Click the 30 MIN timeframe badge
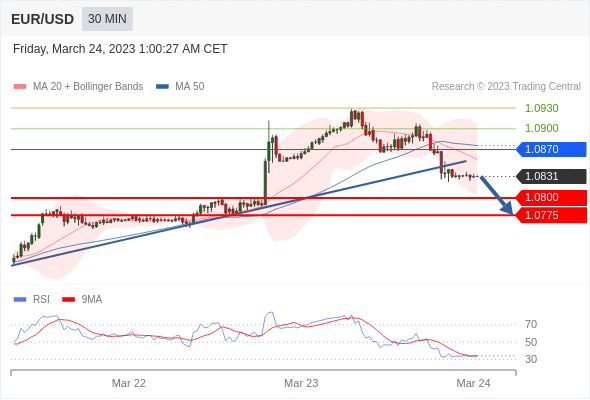590x400 pixels. (x=107, y=19)
